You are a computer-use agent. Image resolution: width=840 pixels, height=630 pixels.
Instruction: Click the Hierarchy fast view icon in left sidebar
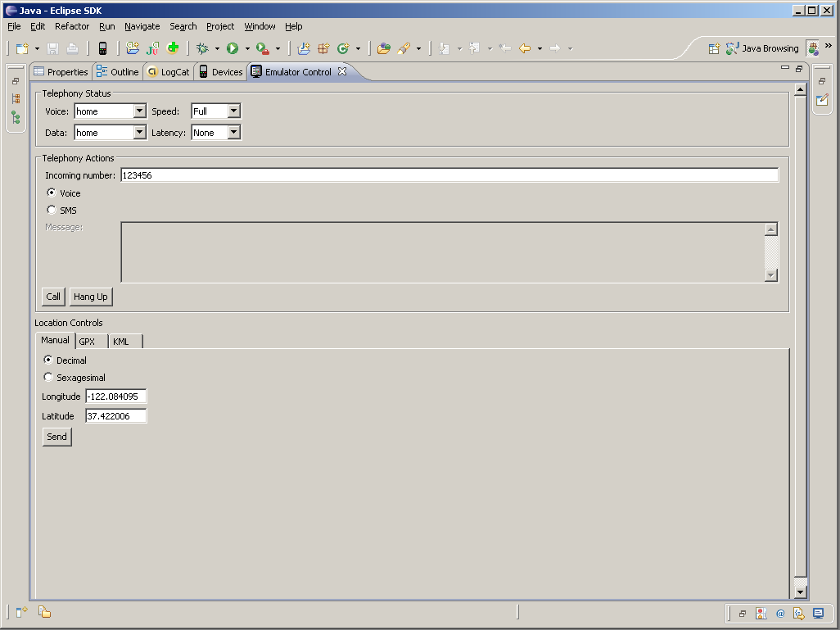16,98
